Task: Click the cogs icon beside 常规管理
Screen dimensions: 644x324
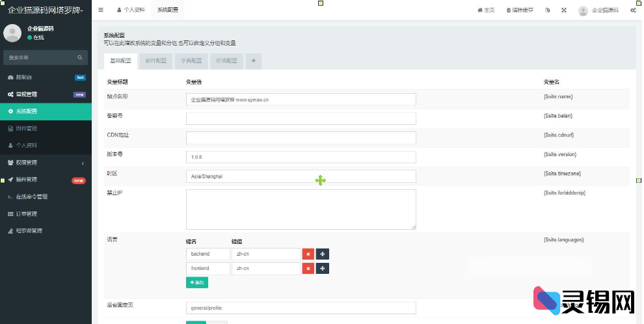Action: click(x=10, y=94)
